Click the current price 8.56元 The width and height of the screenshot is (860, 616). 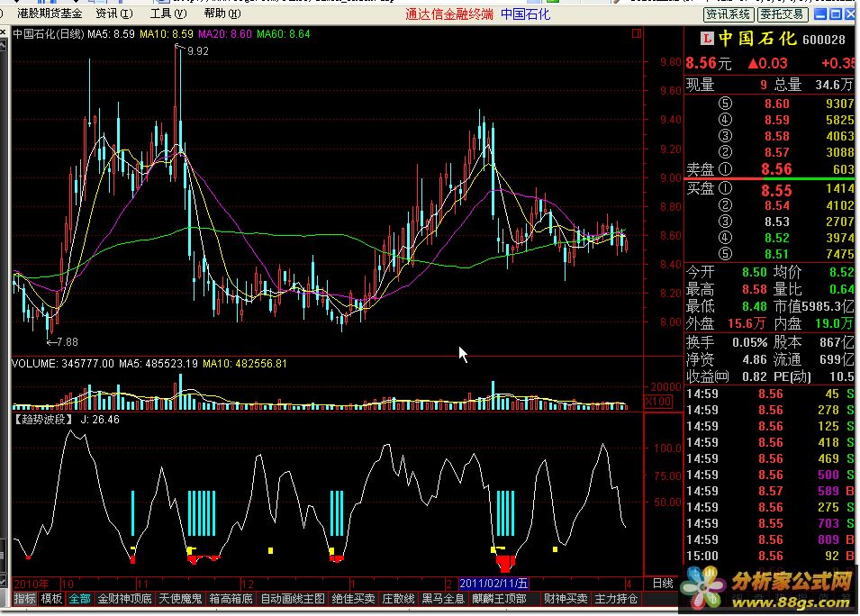[709, 63]
